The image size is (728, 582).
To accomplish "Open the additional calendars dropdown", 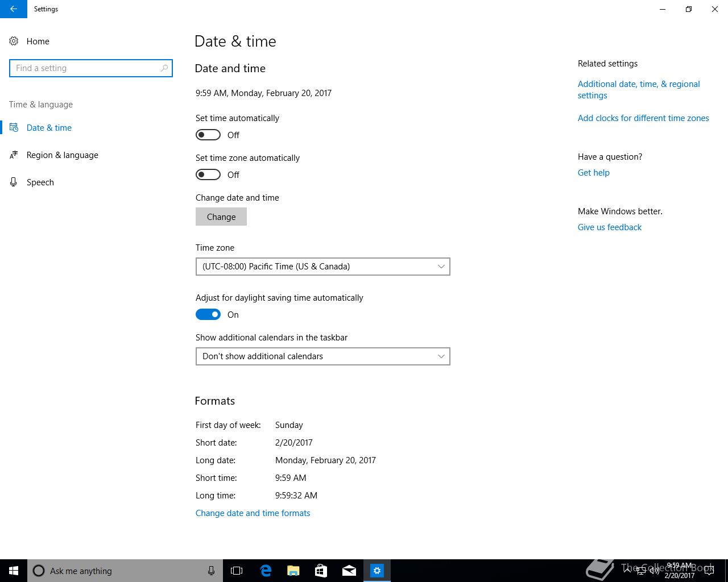I will pyautogui.click(x=323, y=356).
